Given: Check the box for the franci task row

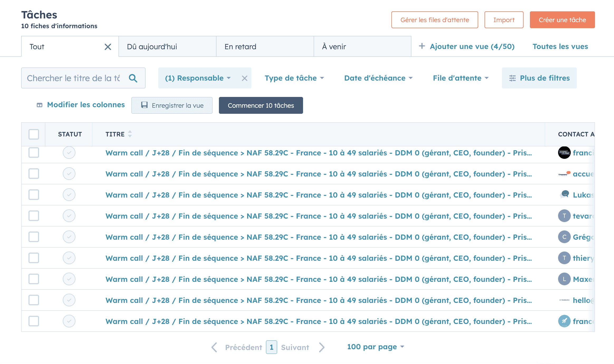Looking at the screenshot, I should pyautogui.click(x=34, y=153).
